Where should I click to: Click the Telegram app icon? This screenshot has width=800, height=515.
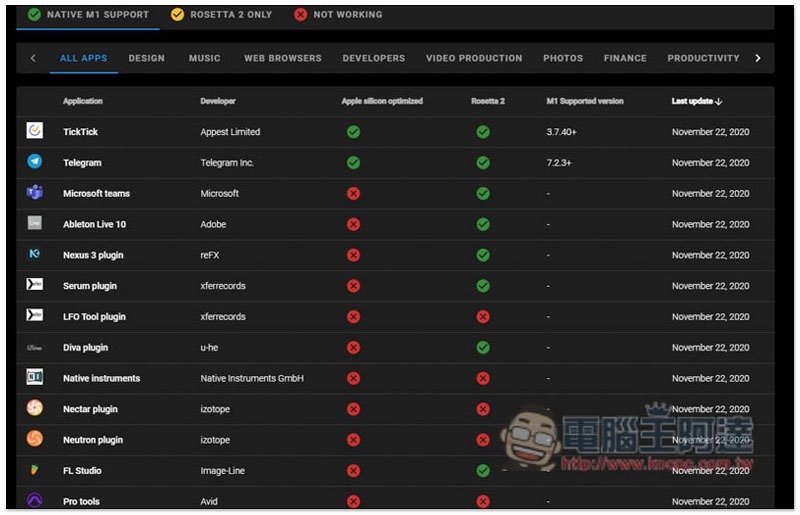[35, 162]
